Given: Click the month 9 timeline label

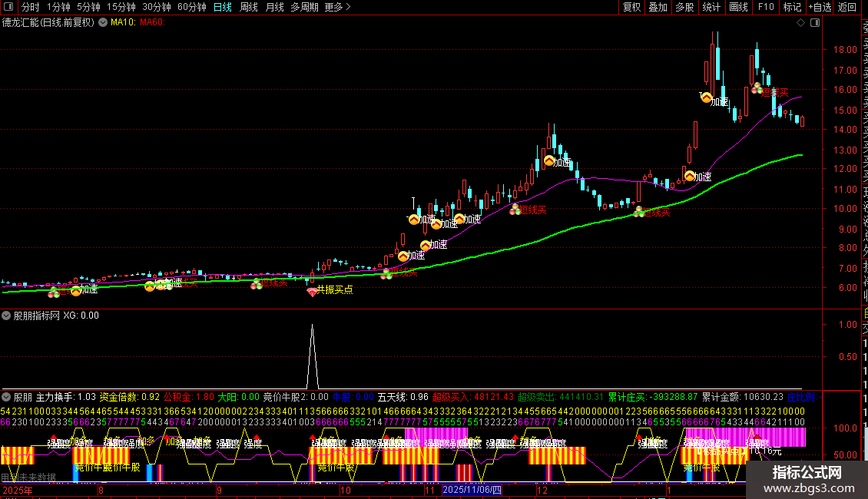Looking at the screenshot, I should click(219, 490).
